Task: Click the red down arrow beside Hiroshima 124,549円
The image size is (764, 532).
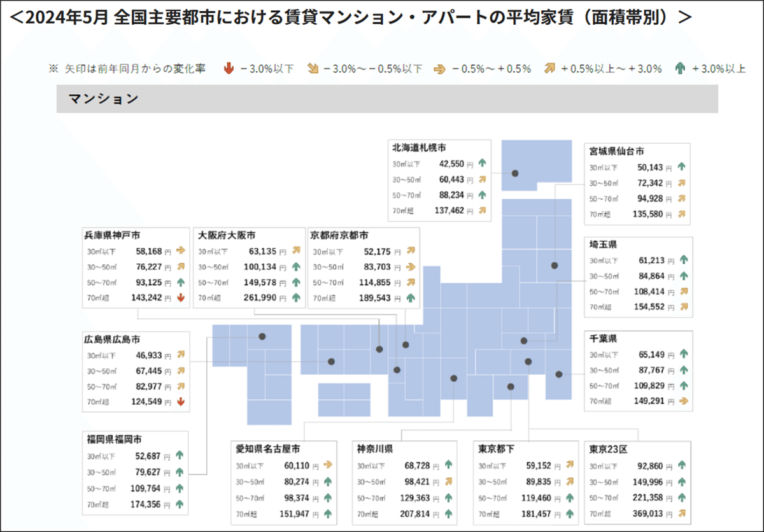Action: tap(181, 402)
